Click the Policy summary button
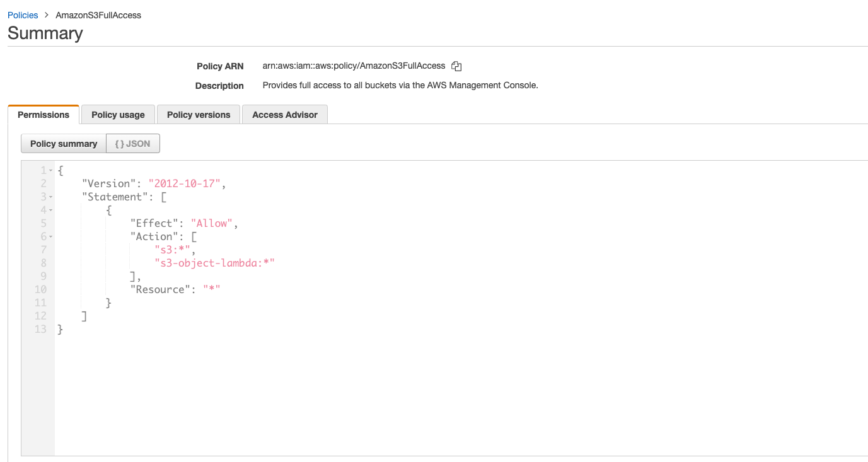The width and height of the screenshot is (868, 462). coord(64,144)
